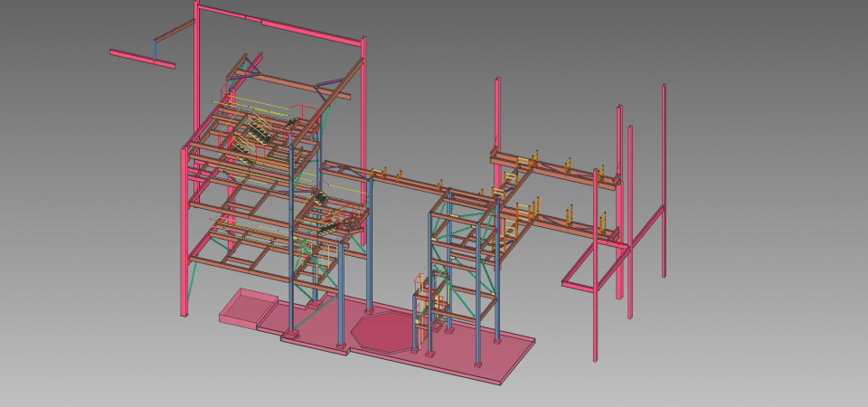Pick the topmost horizontal pink beam
This screenshot has height=407, width=868.
coord(280,23)
